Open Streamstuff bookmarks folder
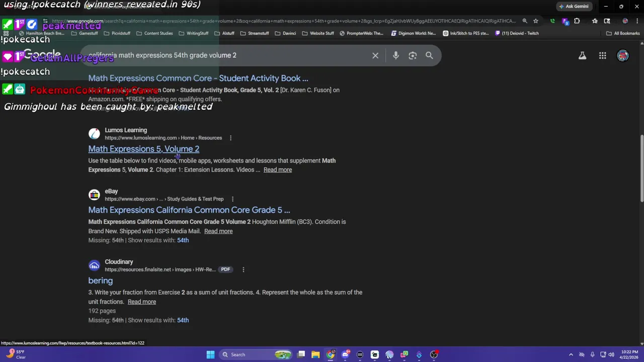Screen dimensions: 644x362 (255, 33)
